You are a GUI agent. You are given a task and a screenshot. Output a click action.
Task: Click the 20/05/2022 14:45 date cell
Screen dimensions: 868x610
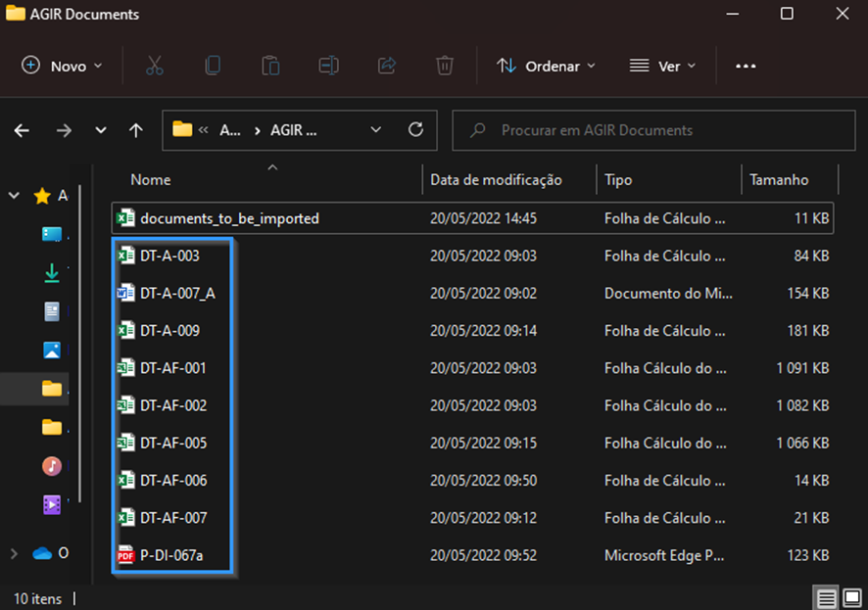tap(483, 218)
